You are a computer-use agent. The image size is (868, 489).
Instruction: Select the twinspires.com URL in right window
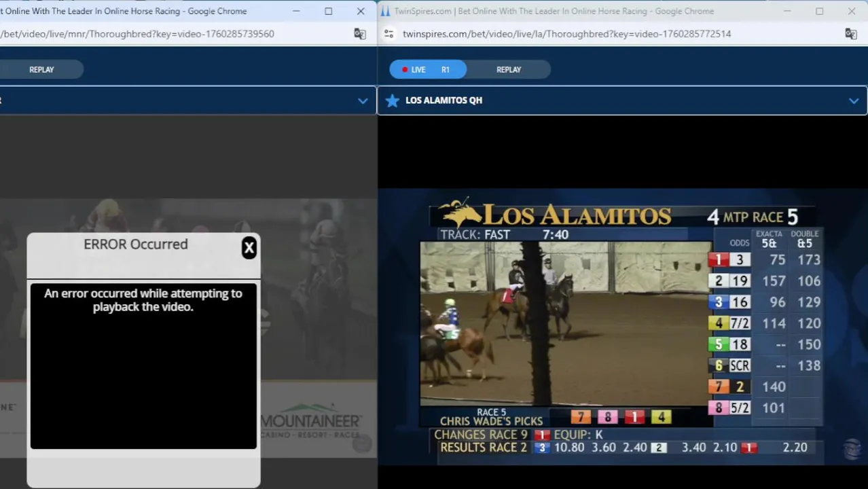pyautogui.click(x=566, y=33)
